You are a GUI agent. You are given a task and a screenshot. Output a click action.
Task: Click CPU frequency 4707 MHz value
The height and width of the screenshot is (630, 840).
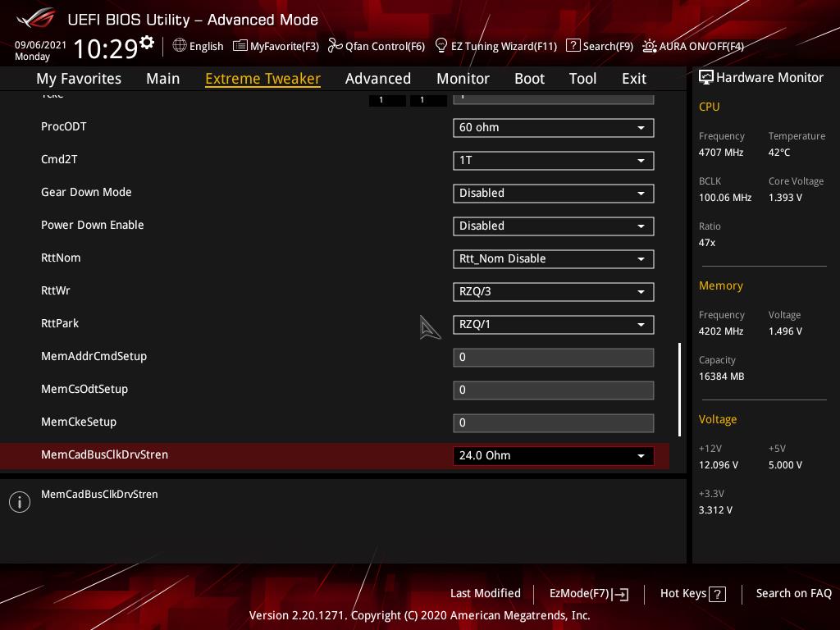pos(720,152)
